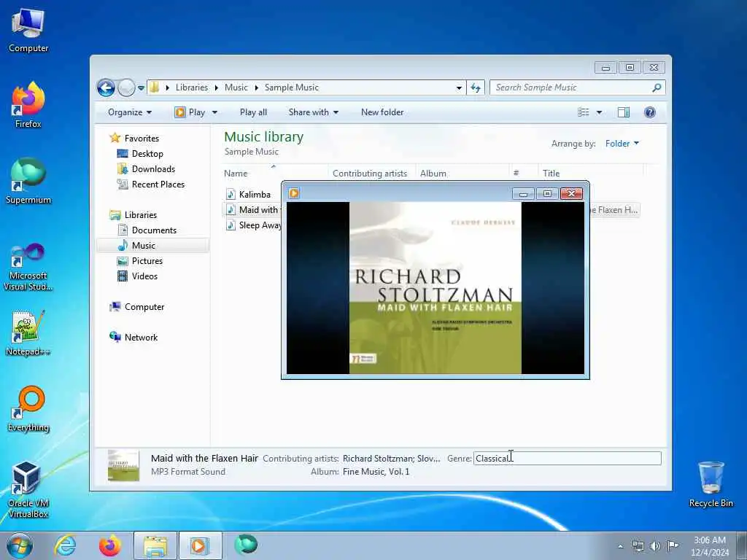Toggle the preview pane icon
The image size is (747, 560).
click(624, 112)
